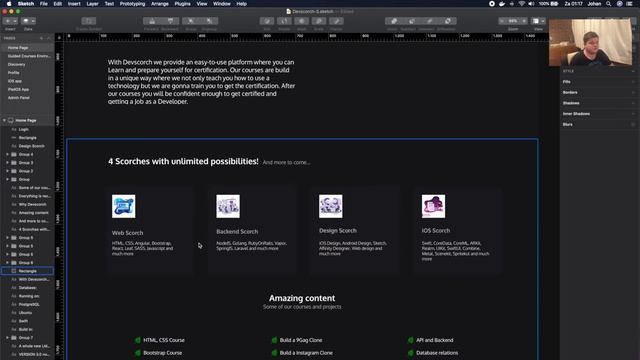
Task: Open the Sketch application menu
Action: 26,4
